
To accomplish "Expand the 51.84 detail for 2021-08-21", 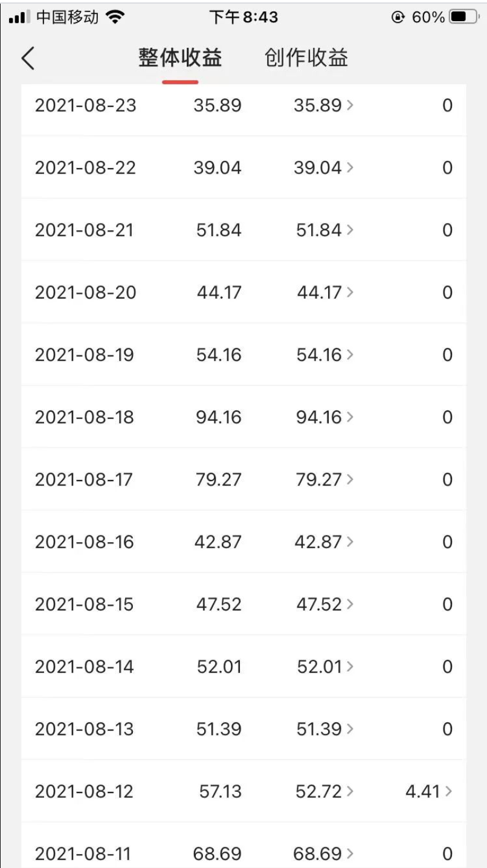I will coord(324,230).
